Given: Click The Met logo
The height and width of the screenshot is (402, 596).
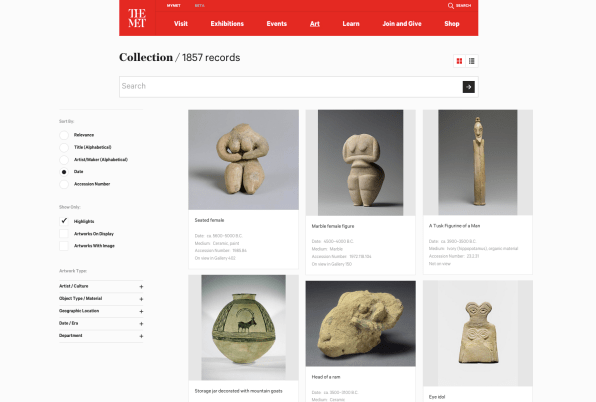Looking at the screenshot, I should click(x=137, y=18).
